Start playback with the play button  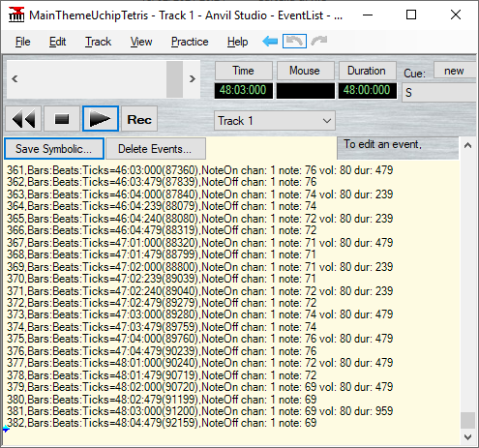[x=101, y=119]
